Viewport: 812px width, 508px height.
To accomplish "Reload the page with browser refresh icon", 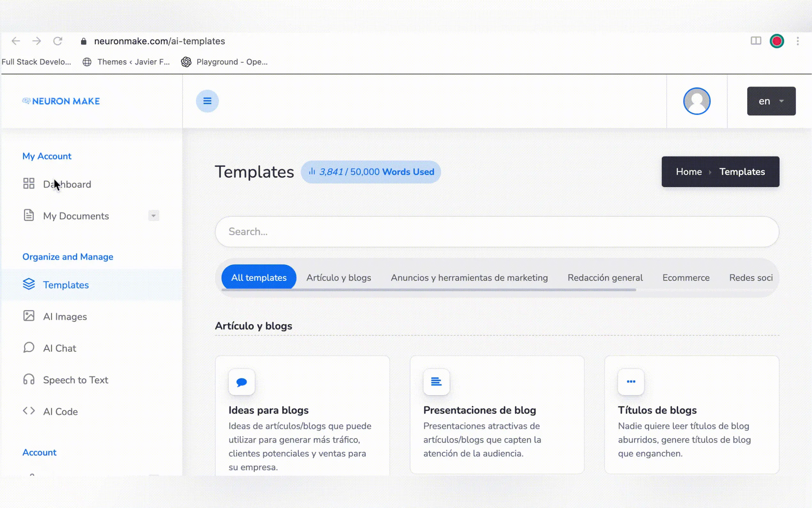I will click(58, 41).
